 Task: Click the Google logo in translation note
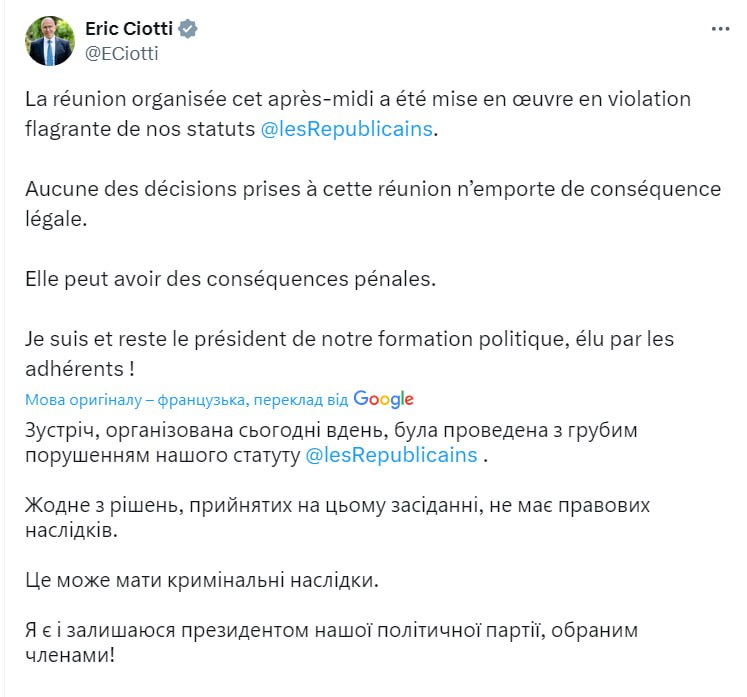click(x=383, y=399)
